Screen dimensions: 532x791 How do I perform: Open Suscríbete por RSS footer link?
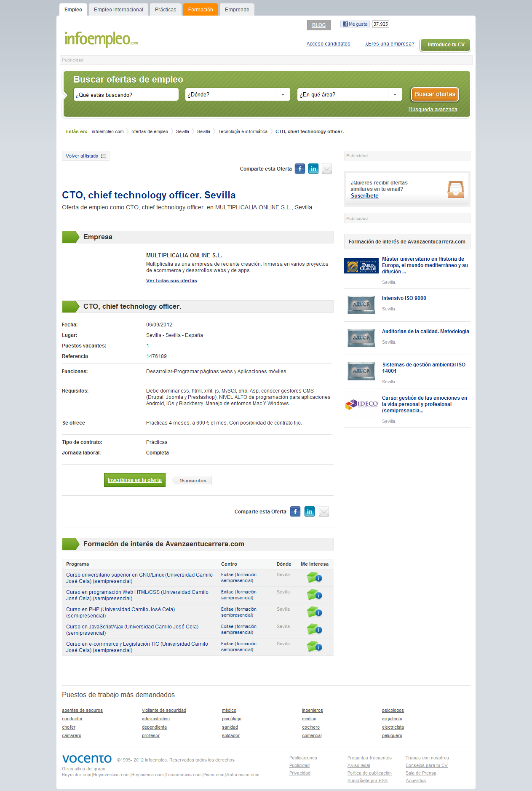(367, 781)
